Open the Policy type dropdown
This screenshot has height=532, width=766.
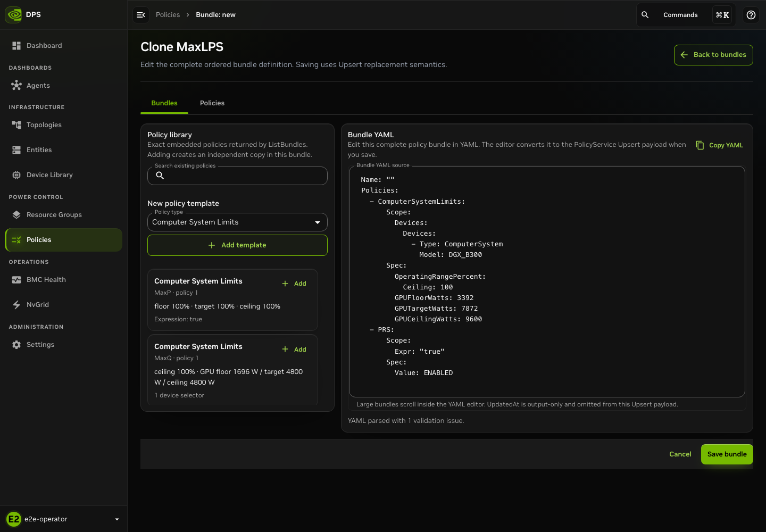coord(237,222)
